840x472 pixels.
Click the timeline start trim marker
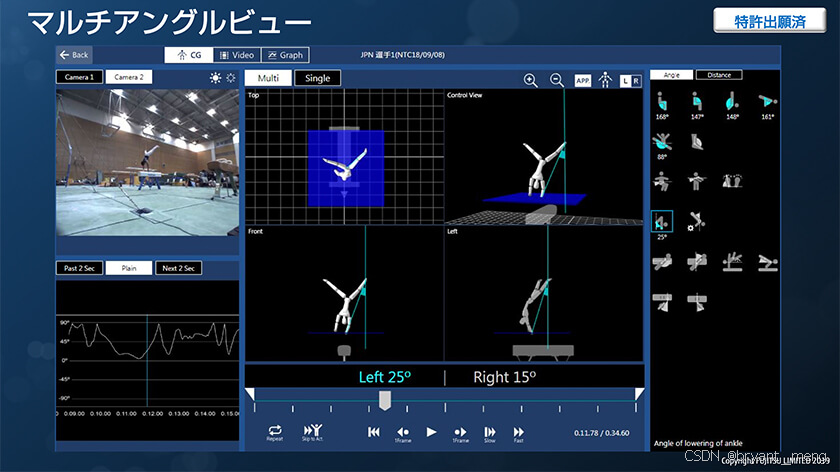point(250,394)
